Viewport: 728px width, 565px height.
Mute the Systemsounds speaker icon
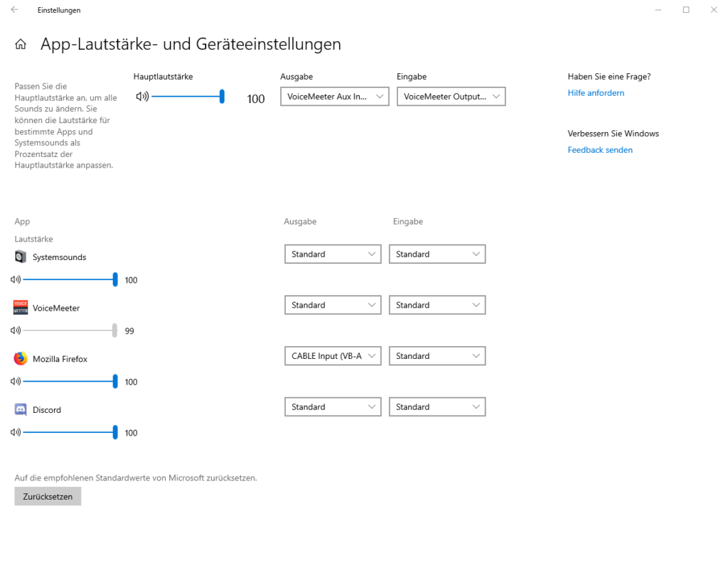click(x=16, y=279)
